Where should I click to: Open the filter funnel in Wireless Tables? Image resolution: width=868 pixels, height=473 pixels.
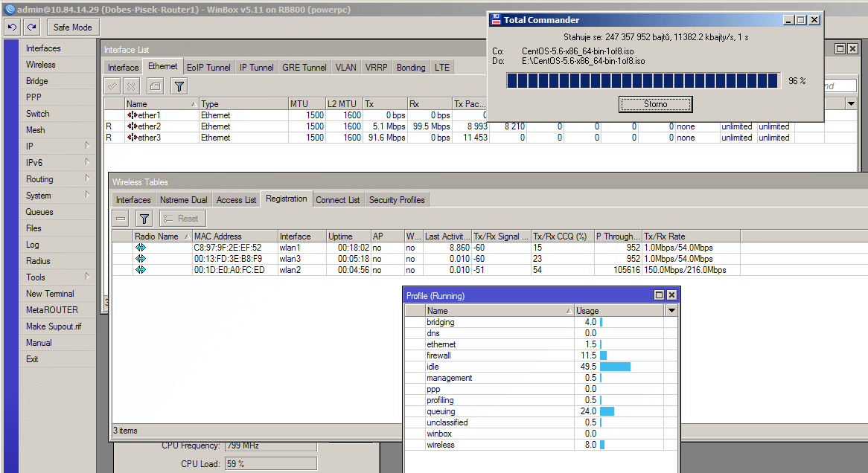tap(144, 219)
